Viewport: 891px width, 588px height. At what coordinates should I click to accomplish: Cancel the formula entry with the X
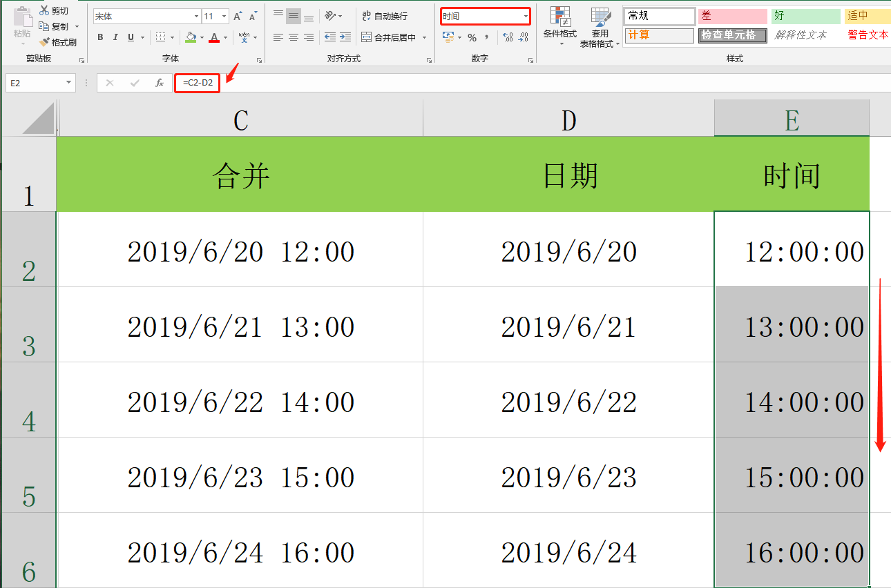109,83
